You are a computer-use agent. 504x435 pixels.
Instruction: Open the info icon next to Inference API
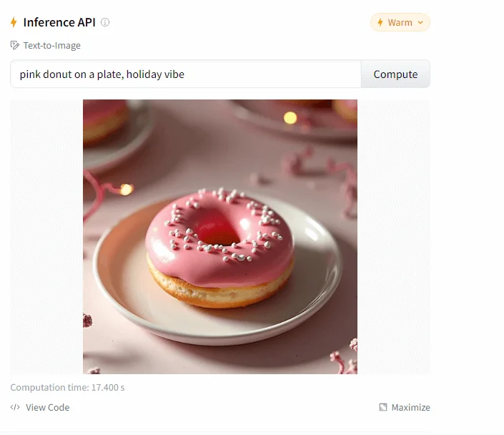click(x=105, y=22)
